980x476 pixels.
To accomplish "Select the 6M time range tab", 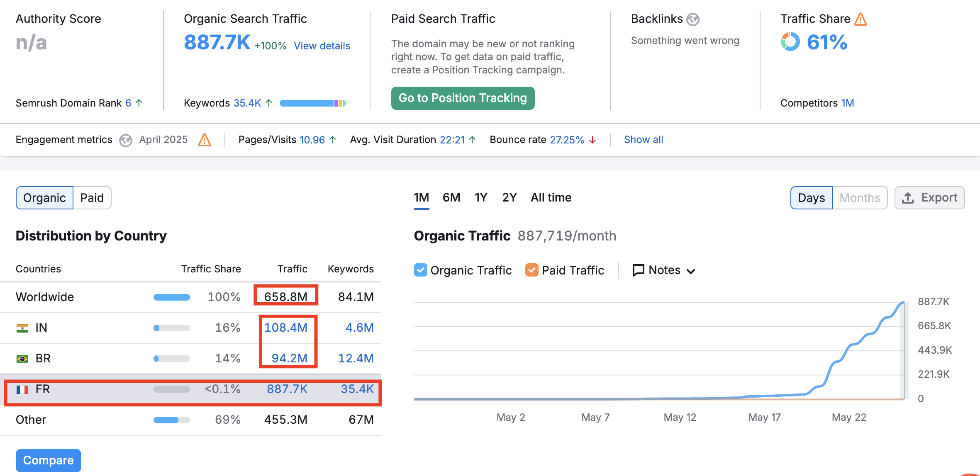I will 451,197.
